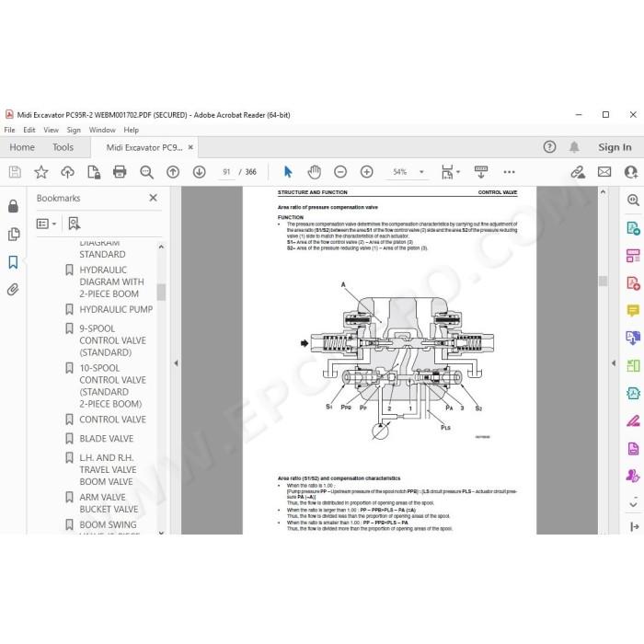Send the file by email
Viewport: 644px width, 644px height.
604,172
